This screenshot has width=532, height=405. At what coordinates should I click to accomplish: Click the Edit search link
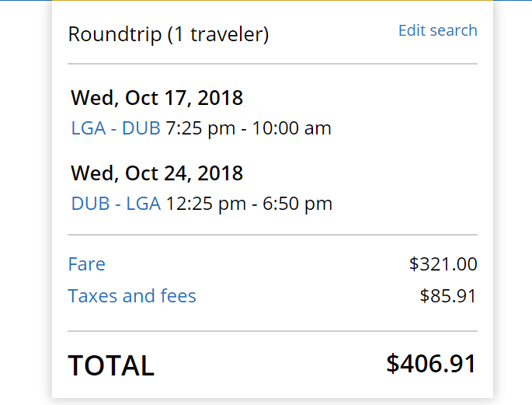point(437,30)
